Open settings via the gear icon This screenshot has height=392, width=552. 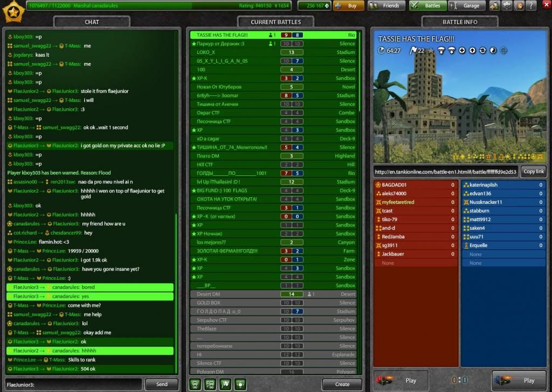[507, 6]
